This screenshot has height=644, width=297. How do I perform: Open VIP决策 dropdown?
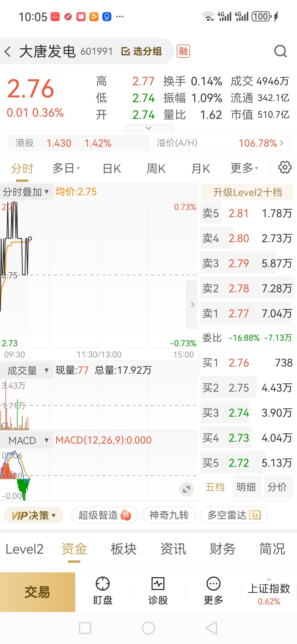pos(34,515)
